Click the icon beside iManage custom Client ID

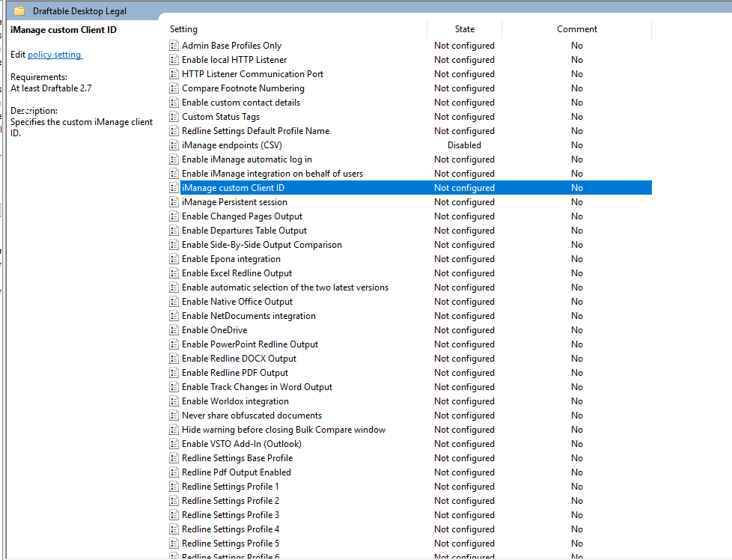pyautogui.click(x=174, y=188)
